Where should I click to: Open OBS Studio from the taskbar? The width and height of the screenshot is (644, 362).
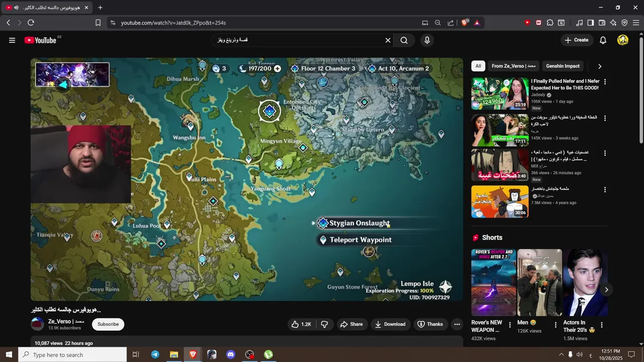(x=250, y=354)
